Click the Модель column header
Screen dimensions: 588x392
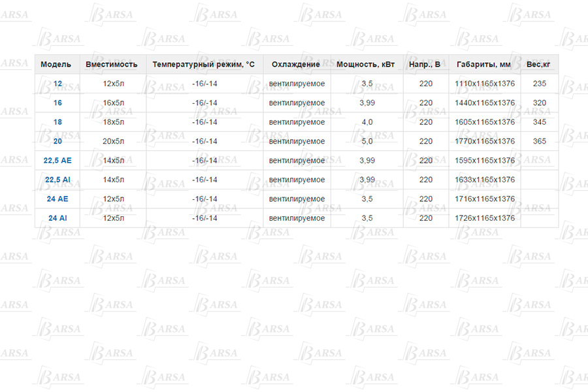(56, 65)
